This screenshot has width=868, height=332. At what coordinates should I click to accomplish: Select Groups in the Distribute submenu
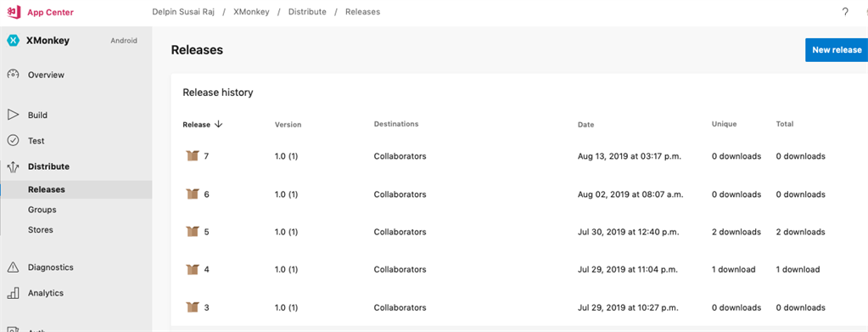42,210
